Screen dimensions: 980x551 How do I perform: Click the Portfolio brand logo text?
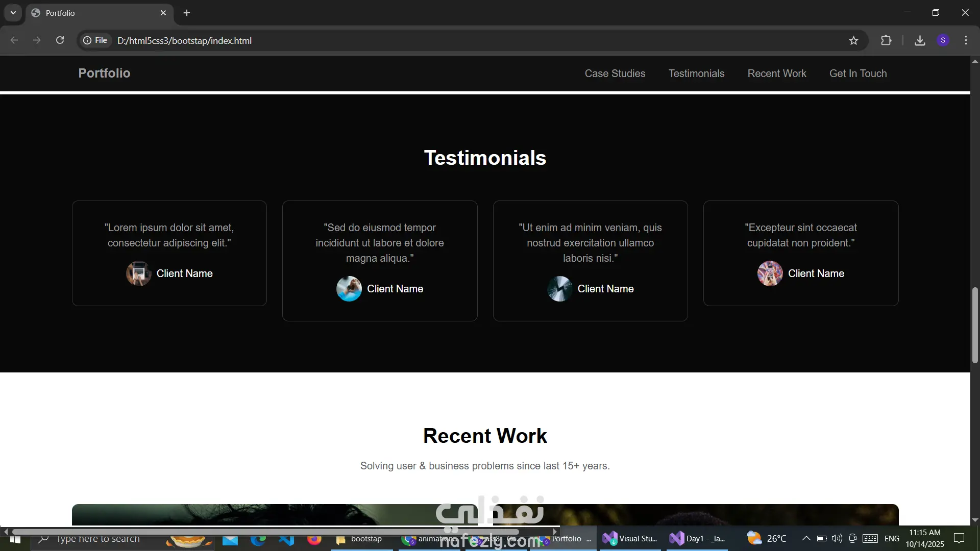(104, 73)
